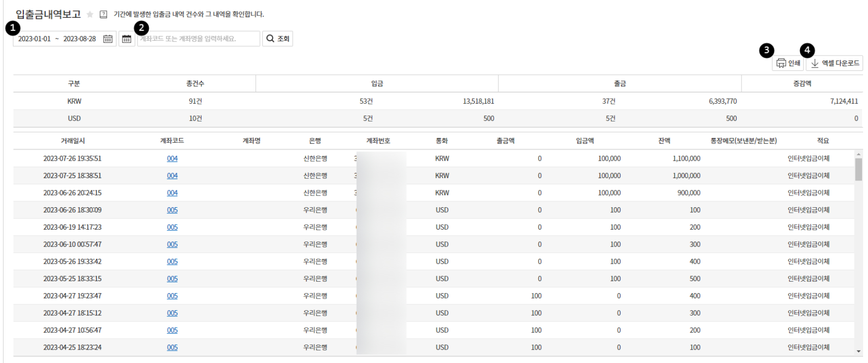The height and width of the screenshot is (363, 868).
Task: Open the standalone calendar button beside date range
Action: point(126,39)
